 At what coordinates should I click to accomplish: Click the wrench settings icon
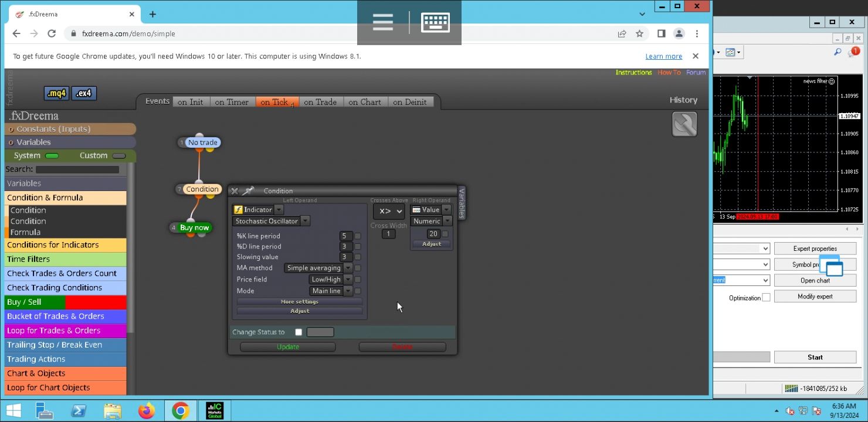click(x=684, y=124)
